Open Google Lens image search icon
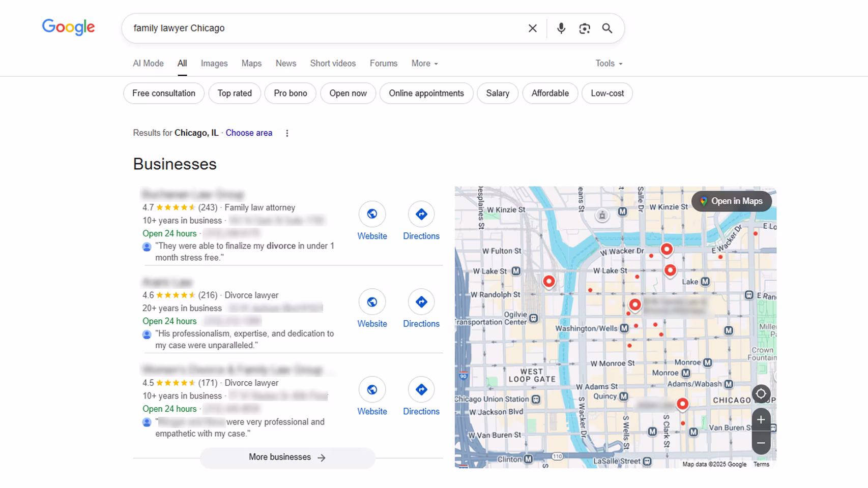Viewport: 868px width, 488px height. (x=584, y=28)
